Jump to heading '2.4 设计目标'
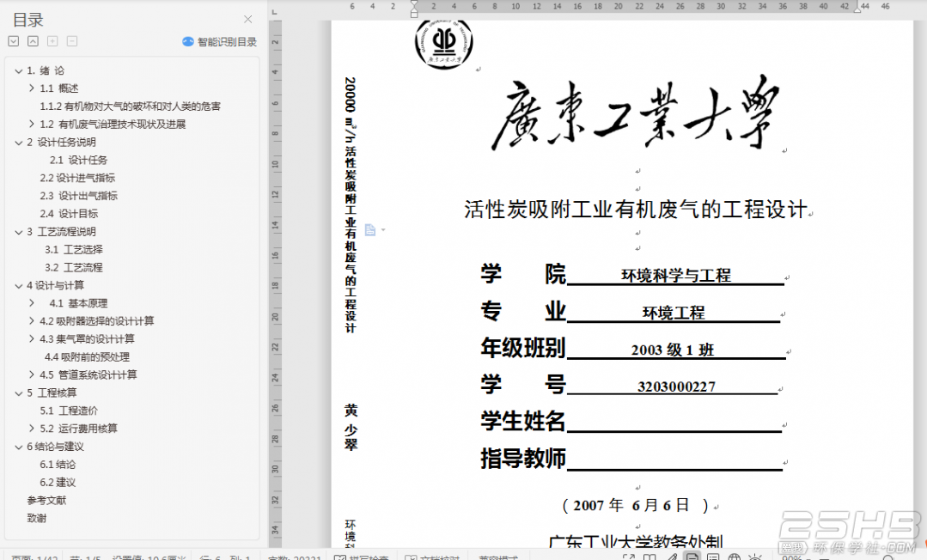Viewport: 927px width, 560px height. (x=70, y=214)
